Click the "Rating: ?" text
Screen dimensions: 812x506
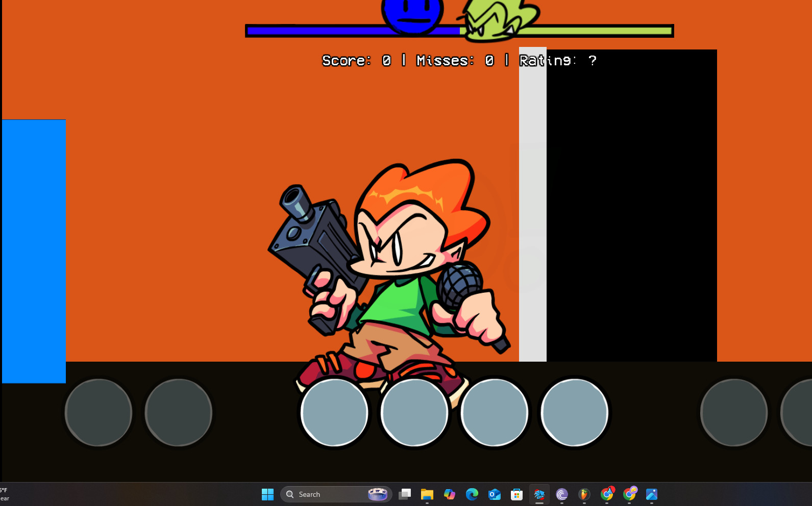coord(558,61)
